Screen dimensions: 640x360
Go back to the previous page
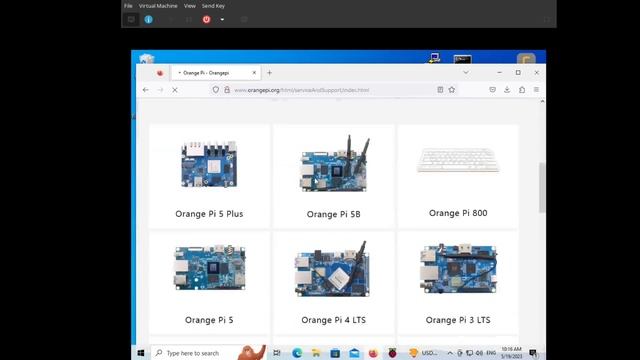point(146,90)
